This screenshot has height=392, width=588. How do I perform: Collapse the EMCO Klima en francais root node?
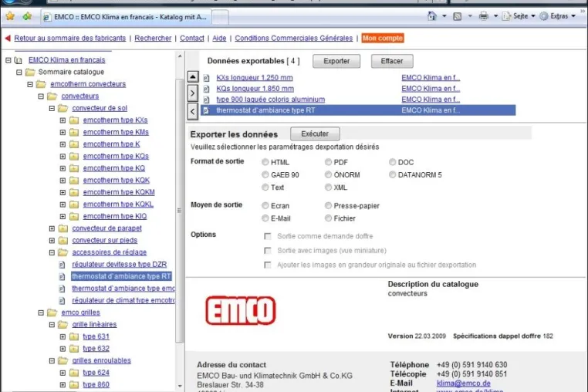8,60
